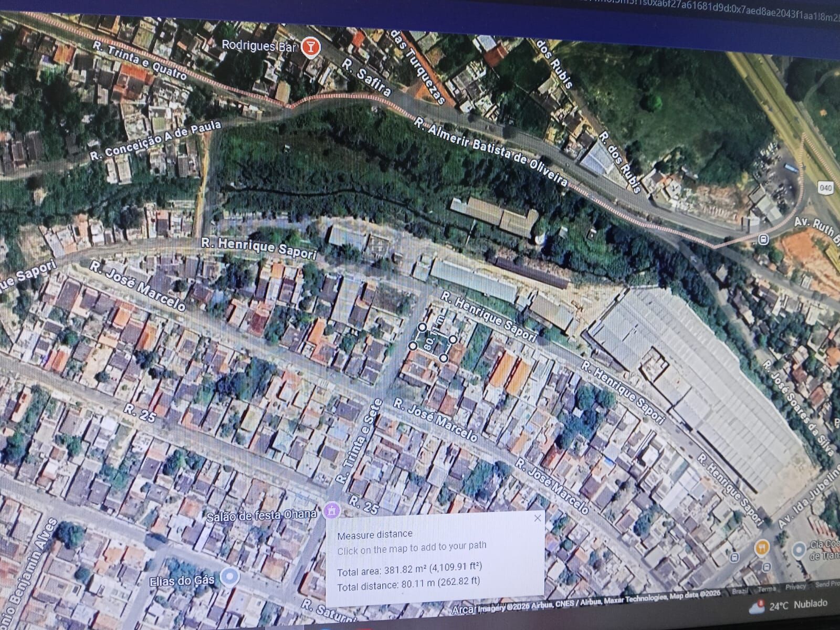
Task: Click the Rodrigues Bar cocktail marker
Action: coord(311,47)
